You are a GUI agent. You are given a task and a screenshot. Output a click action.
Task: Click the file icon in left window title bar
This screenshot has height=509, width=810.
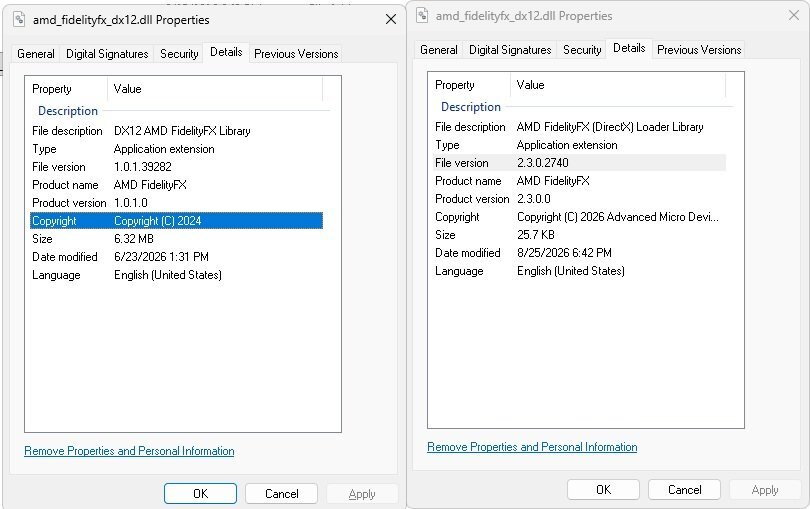pos(19,20)
